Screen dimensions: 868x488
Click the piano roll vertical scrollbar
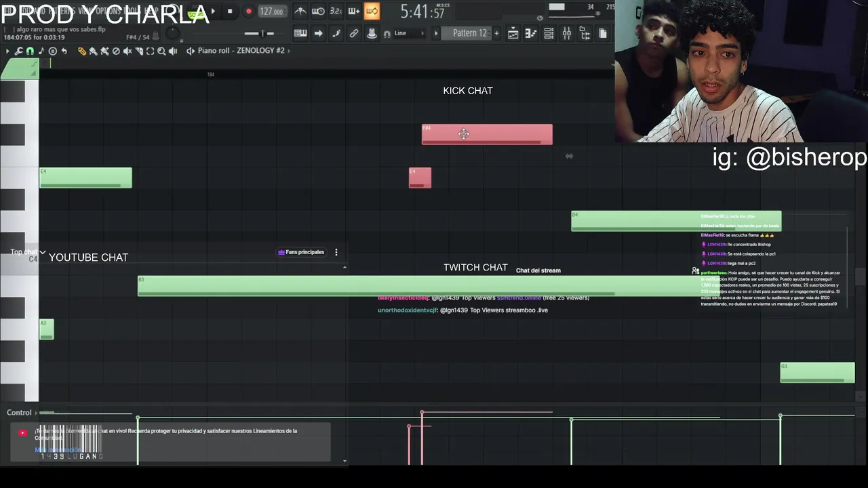[860, 277]
